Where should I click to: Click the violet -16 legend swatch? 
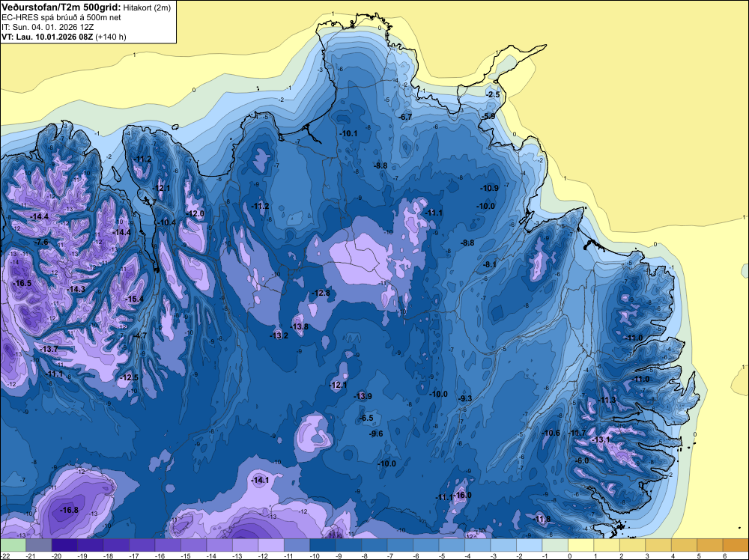pos(168,545)
